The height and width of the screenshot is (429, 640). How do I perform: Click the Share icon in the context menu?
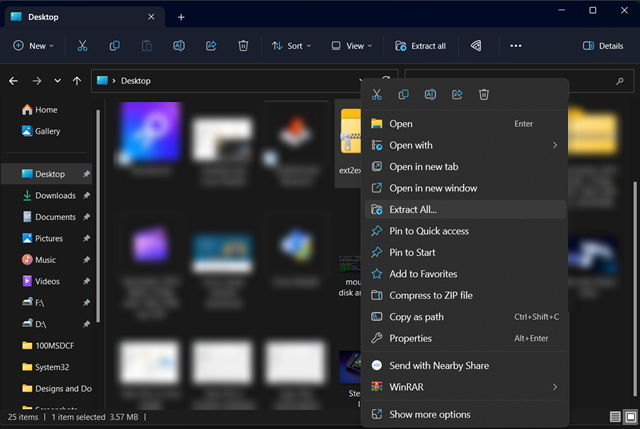coord(457,95)
